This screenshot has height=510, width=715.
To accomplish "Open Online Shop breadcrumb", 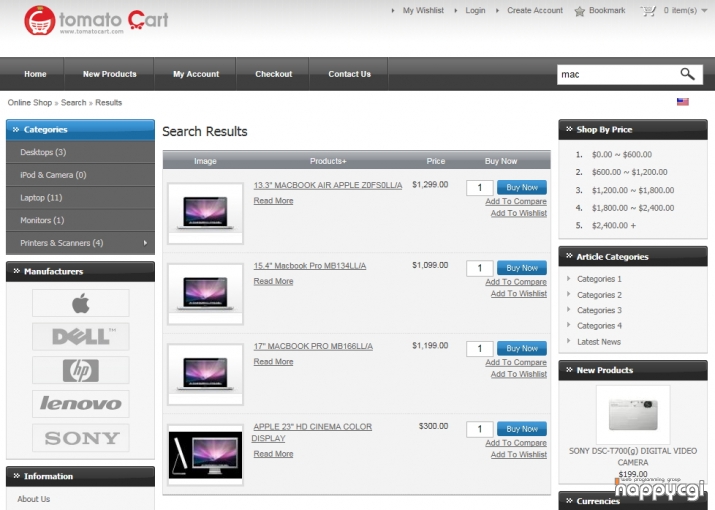I will click(x=30, y=103).
